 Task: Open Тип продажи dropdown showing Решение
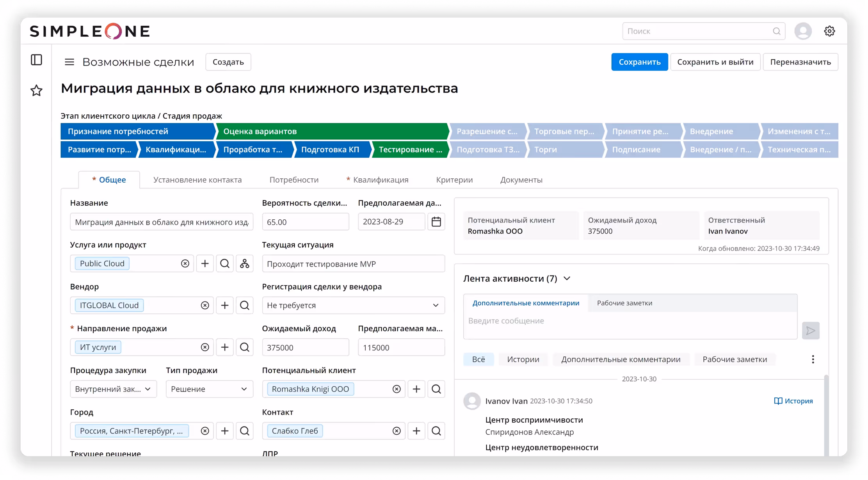coord(209,389)
